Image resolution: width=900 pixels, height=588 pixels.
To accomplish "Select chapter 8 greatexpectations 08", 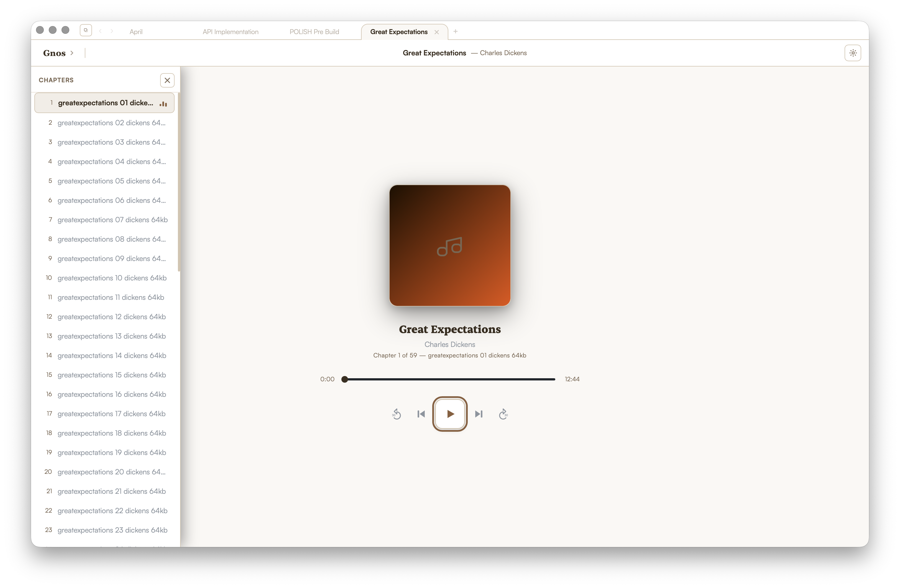I will click(x=104, y=239).
